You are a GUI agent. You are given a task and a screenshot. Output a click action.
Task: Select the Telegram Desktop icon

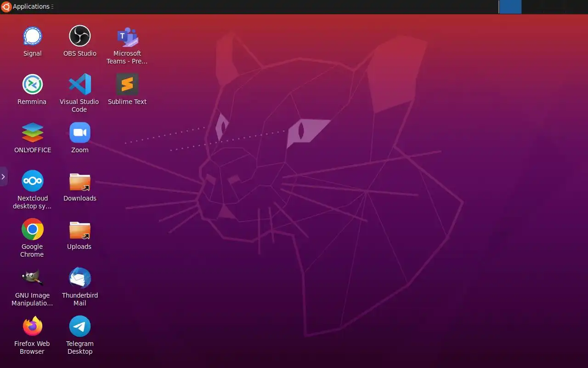click(x=79, y=327)
